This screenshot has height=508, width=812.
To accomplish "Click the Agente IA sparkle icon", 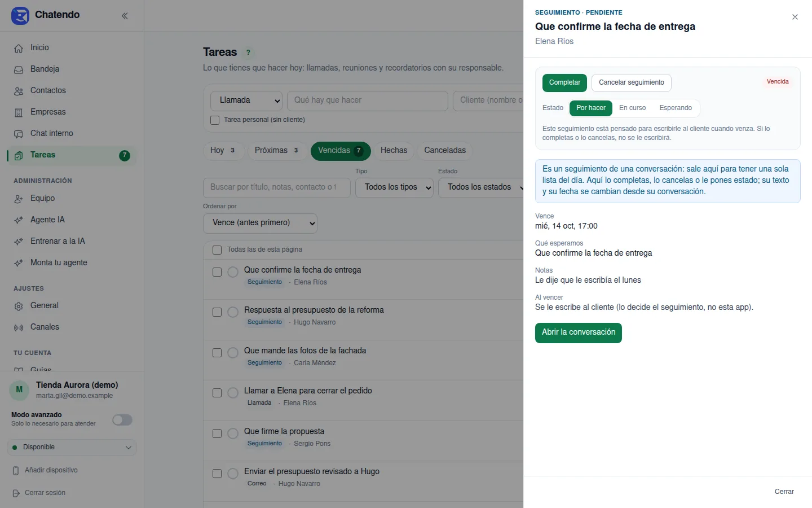I will click(19, 220).
